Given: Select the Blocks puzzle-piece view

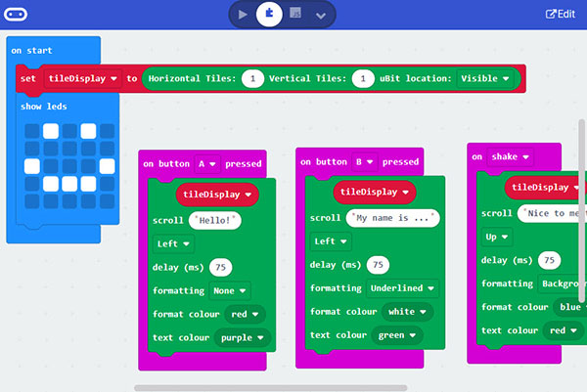Looking at the screenshot, I should (268, 14).
